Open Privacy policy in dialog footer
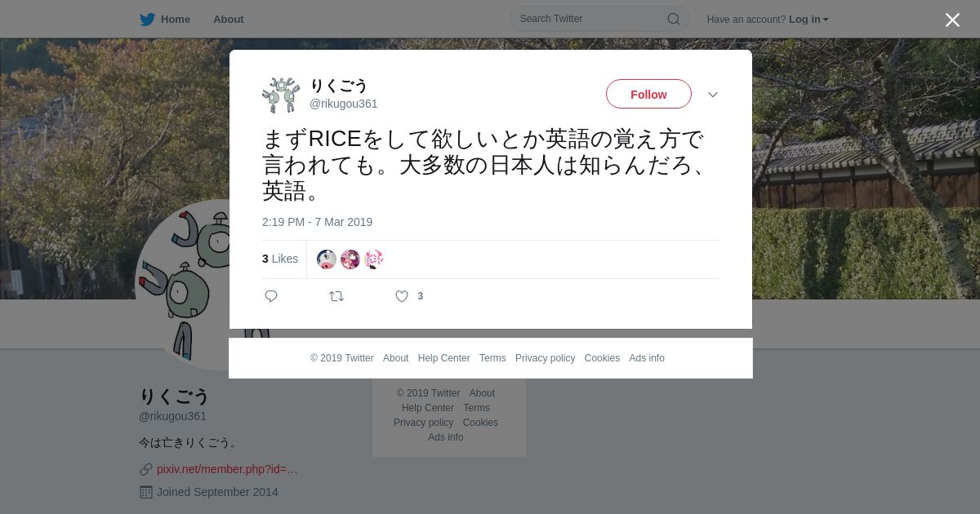 coord(545,358)
